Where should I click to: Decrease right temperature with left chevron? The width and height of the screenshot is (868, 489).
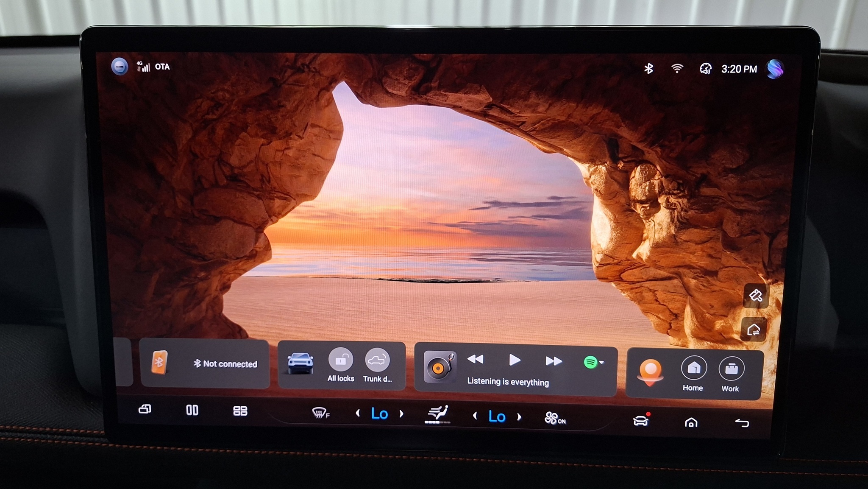click(475, 416)
